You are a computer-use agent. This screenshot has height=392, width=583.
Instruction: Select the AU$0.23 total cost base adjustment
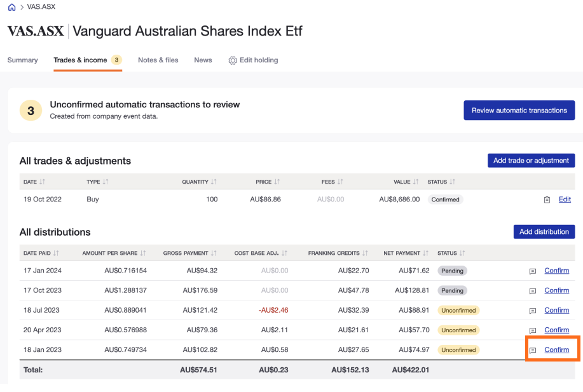click(273, 370)
